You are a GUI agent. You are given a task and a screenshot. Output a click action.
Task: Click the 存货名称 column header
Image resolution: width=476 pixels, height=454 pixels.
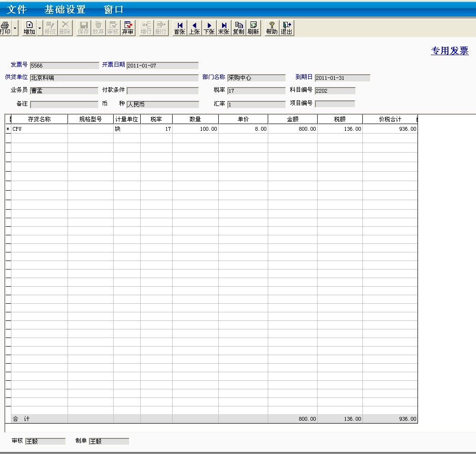(x=39, y=119)
